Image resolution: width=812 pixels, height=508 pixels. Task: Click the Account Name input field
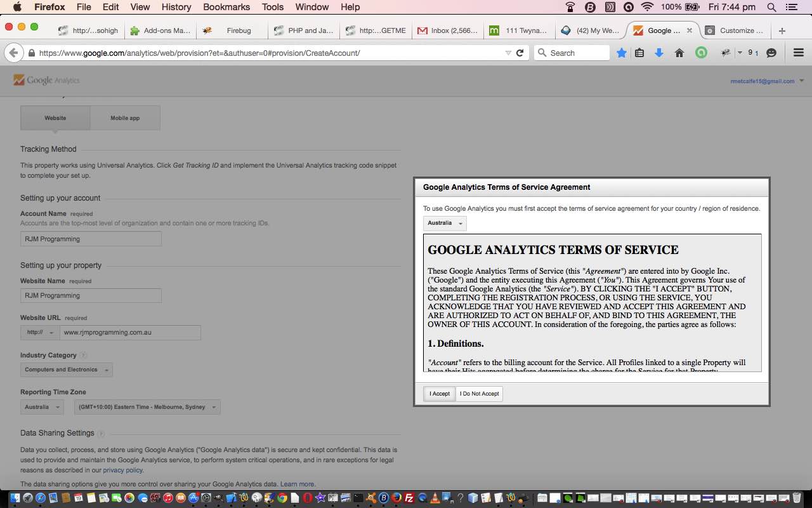click(x=91, y=239)
